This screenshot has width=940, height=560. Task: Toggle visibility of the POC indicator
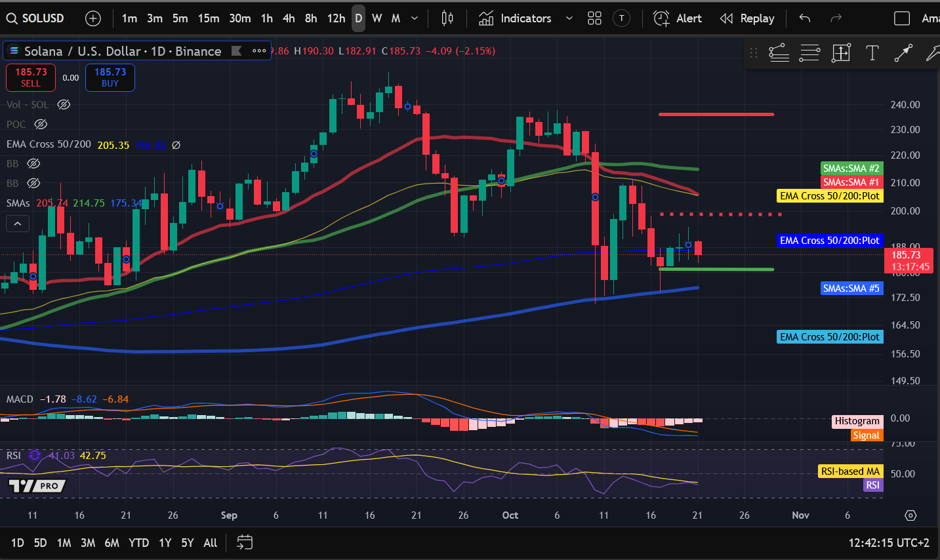click(x=41, y=124)
